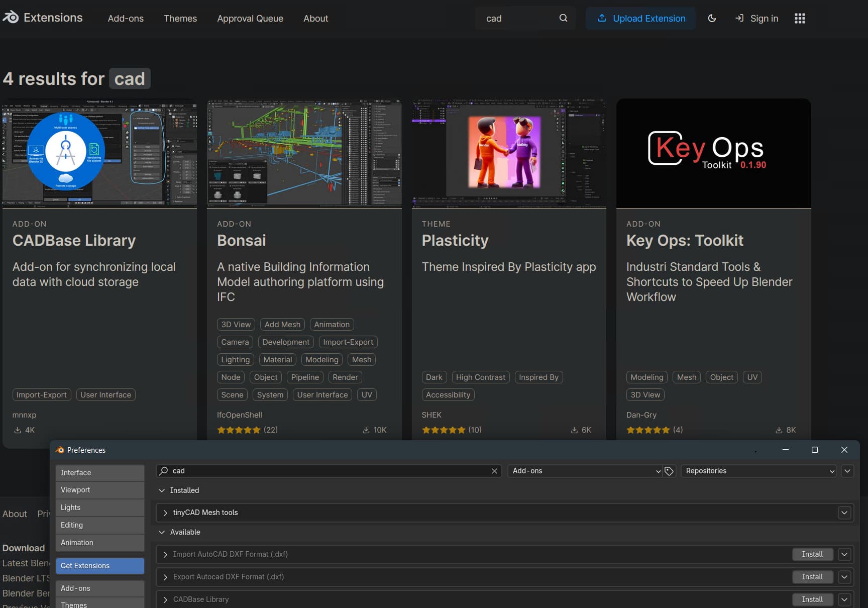Click the search magnifier icon in website header
This screenshot has width=868, height=608.
(563, 18)
